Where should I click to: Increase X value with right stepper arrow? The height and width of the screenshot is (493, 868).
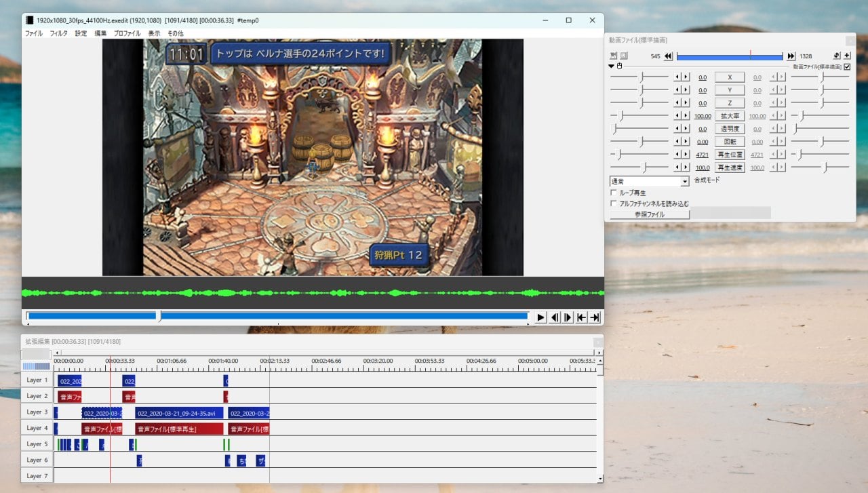[x=686, y=77]
